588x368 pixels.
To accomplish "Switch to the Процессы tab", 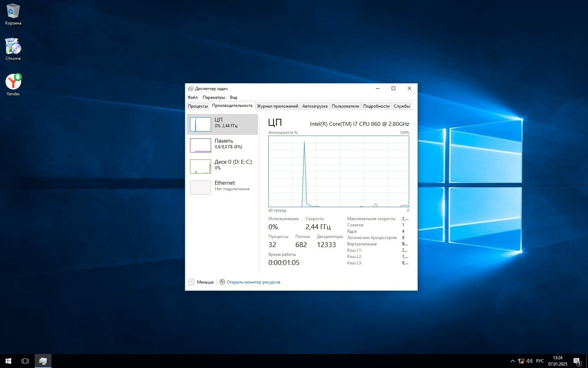I will tap(198, 106).
